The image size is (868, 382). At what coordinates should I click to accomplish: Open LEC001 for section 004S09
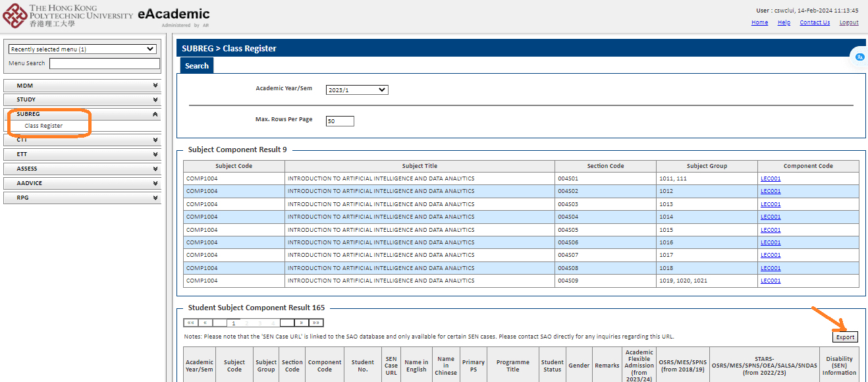[771, 281]
